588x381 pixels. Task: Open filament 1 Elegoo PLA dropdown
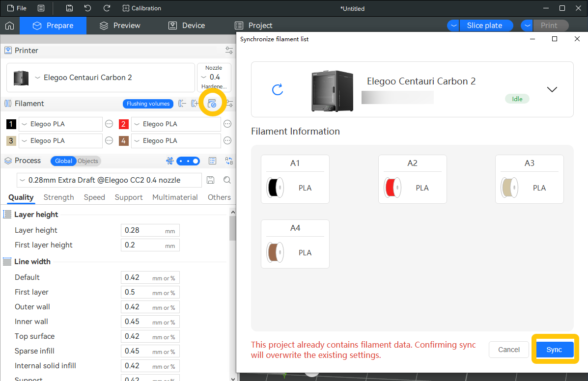(60, 124)
